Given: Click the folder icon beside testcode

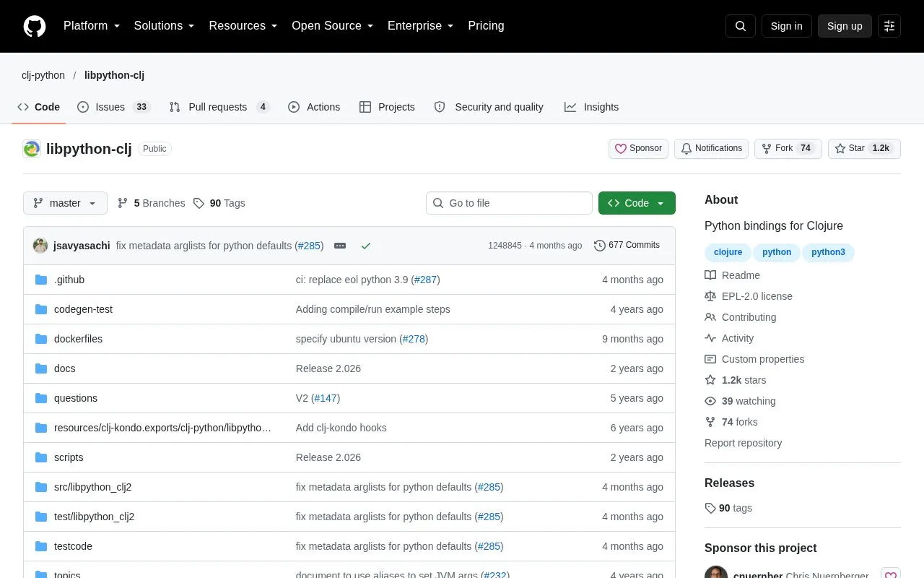Looking at the screenshot, I should click(x=41, y=546).
